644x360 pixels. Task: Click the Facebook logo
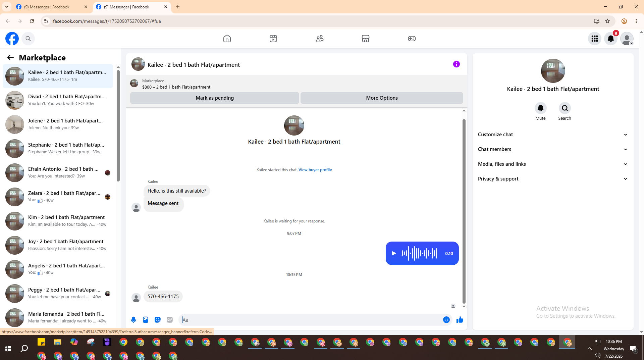[12, 39]
